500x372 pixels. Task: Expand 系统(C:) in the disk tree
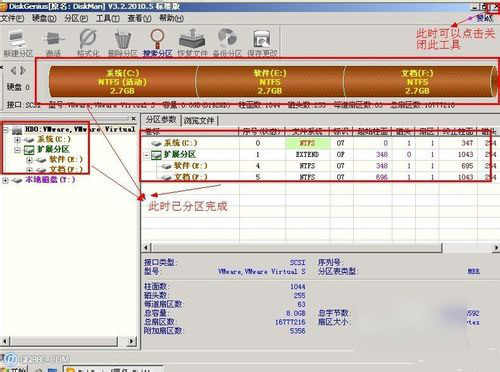[x=17, y=140]
